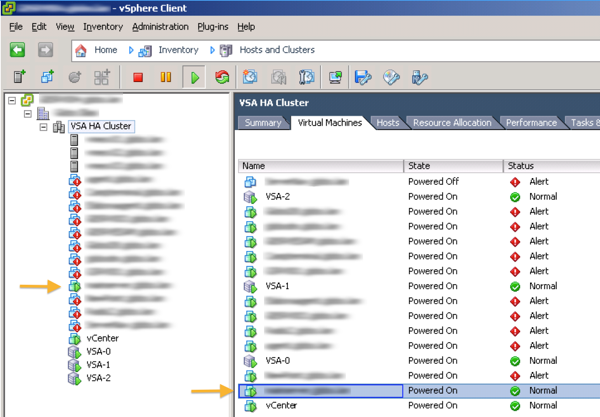The image size is (600, 417).
Task: Launch the virtual machine console icon
Action: [336, 77]
